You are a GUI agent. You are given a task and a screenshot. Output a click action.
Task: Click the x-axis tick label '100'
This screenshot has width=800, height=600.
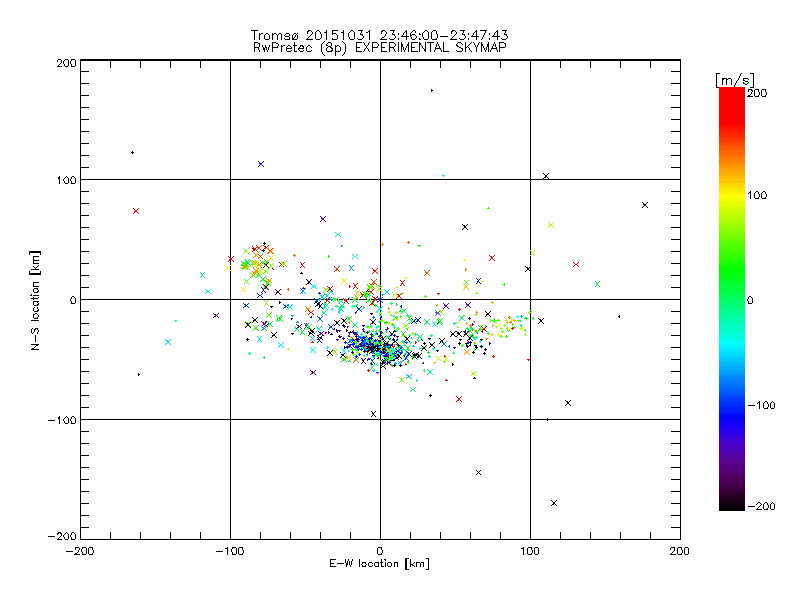(530, 552)
